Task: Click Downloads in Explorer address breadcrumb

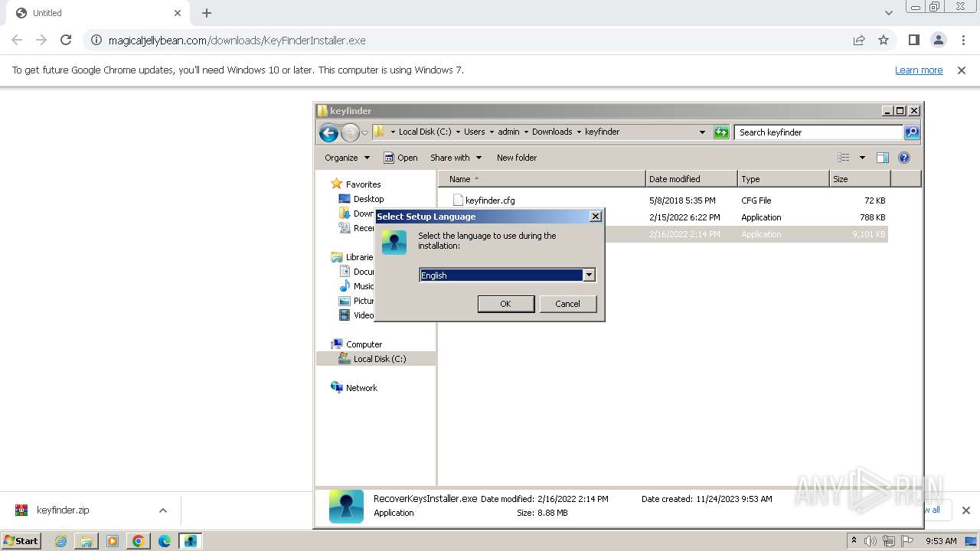Action: click(552, 132)
